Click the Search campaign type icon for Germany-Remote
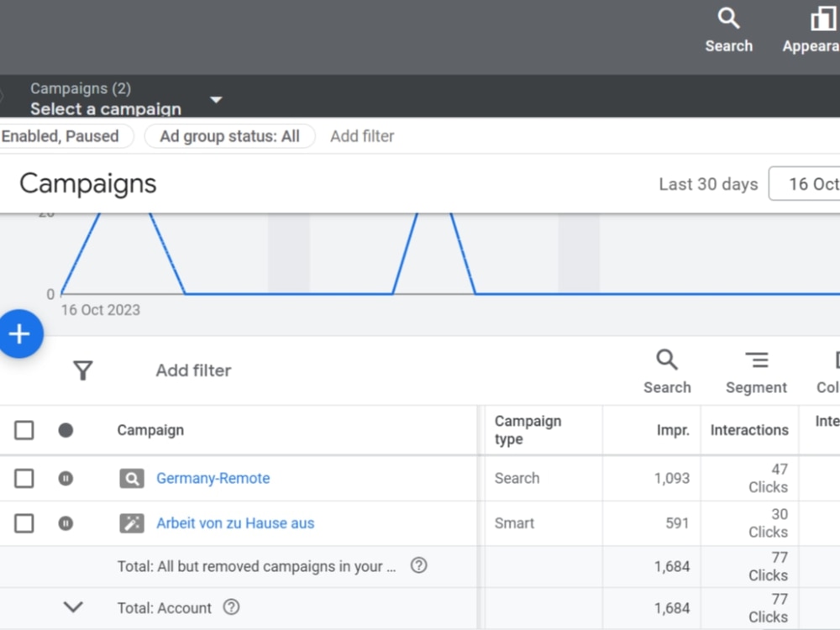The image size is (840, 630). (132, 479)
